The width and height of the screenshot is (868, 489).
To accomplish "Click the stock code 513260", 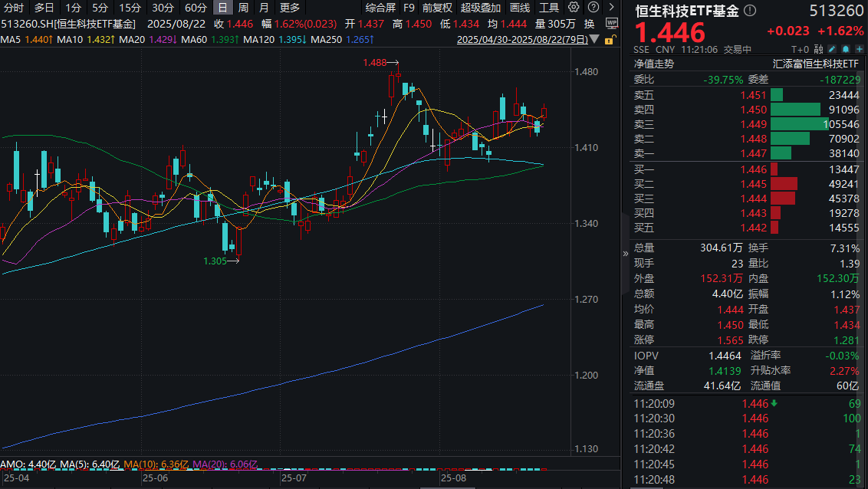I will point(836,11).
